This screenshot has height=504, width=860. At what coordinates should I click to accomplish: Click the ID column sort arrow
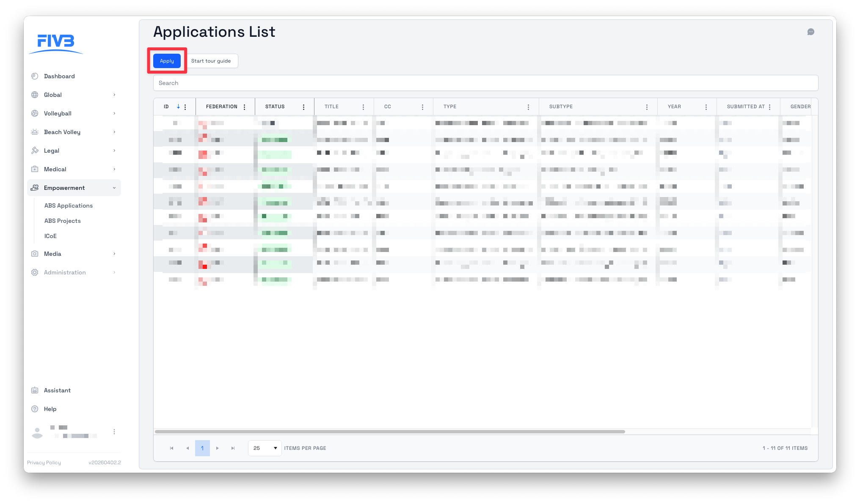pos(178,107)
